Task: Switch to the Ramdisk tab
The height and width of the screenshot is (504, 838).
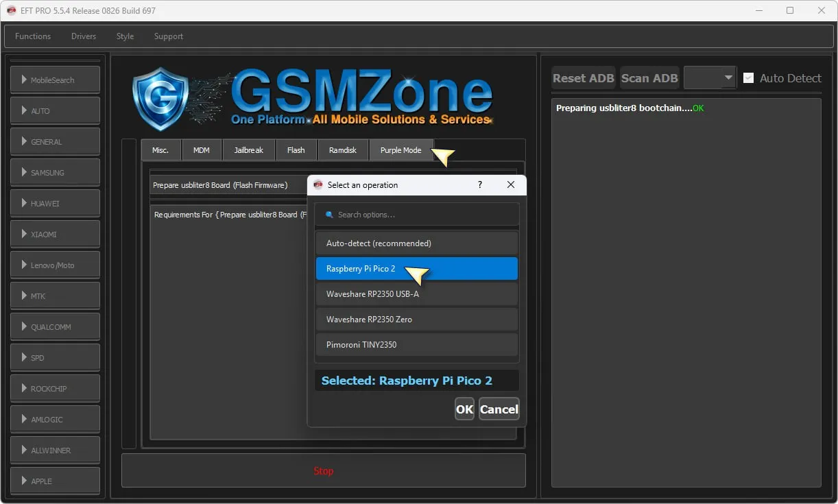Action: [x=343, y=150]
